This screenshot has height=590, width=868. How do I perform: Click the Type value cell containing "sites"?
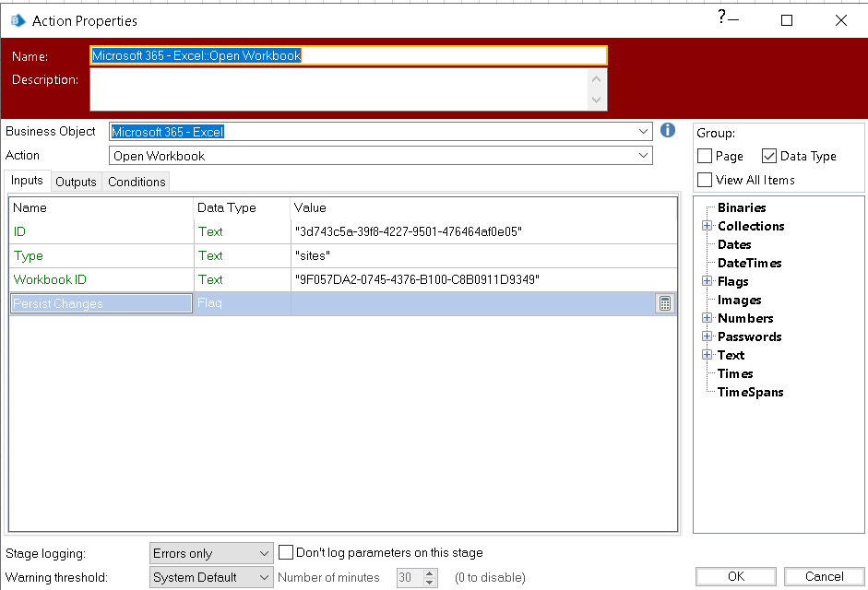click(484, 255)
